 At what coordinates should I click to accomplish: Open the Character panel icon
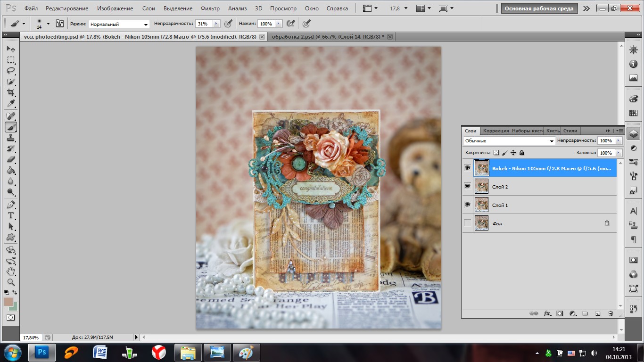[633, 211]
